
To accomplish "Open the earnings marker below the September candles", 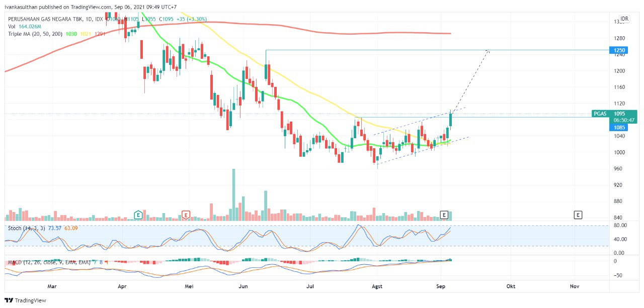I will tap(444, 215).
